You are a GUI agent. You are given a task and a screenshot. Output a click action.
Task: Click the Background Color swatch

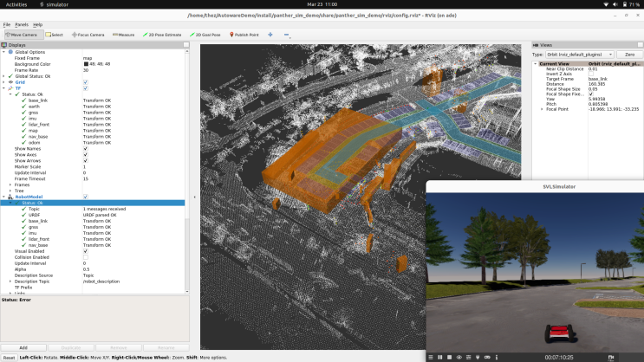click(86, 63)
